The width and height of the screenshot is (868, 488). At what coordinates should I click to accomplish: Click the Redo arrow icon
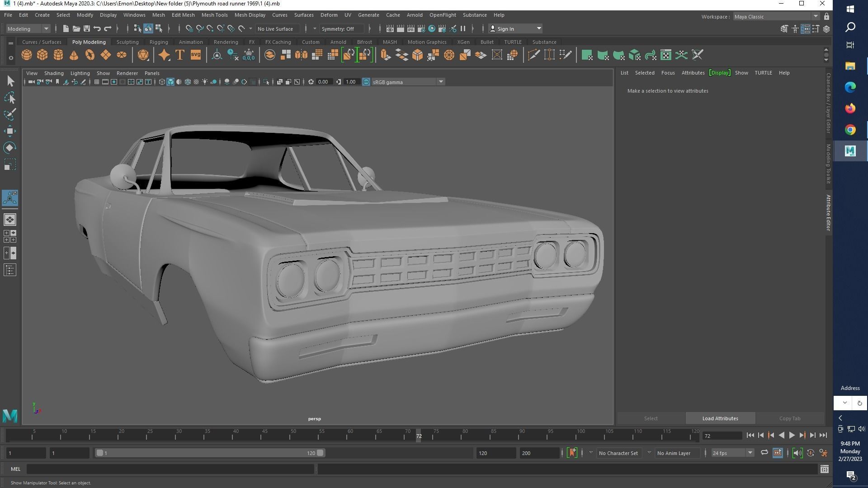108,28
